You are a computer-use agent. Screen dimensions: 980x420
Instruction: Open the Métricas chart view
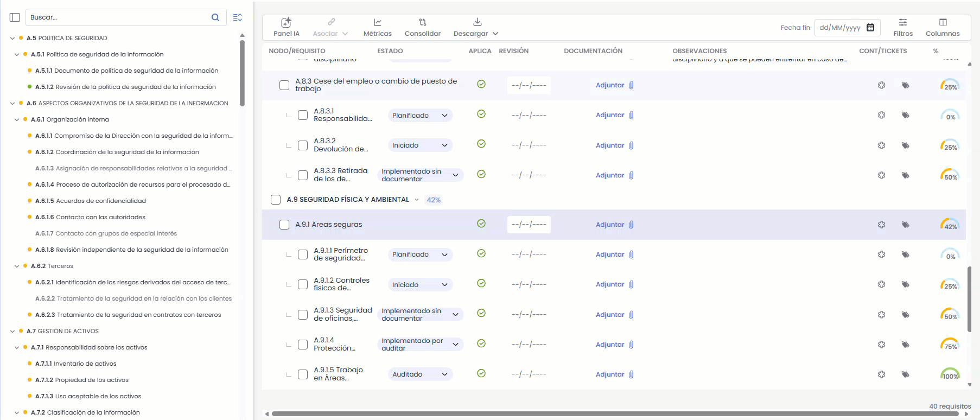coord(378,27)
